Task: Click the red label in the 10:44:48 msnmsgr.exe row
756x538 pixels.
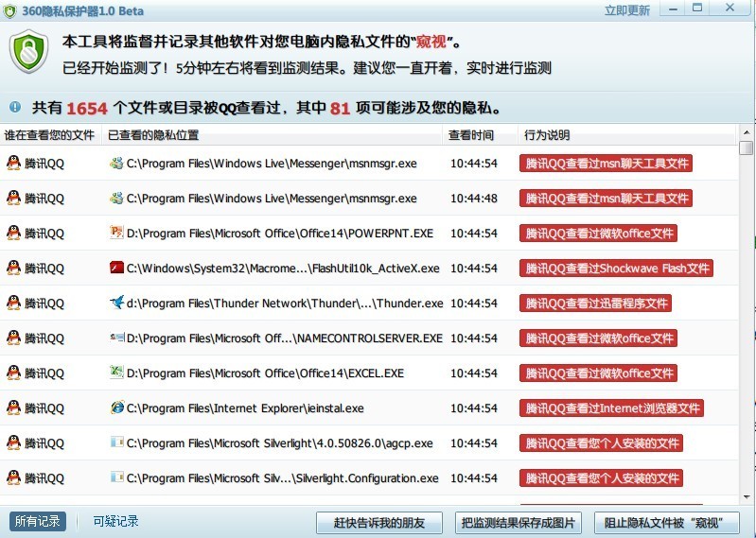Action: click(x=606, y=198)
